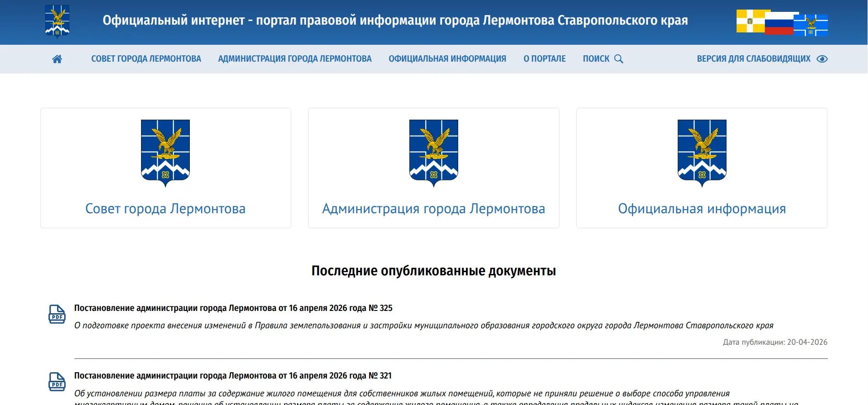Click the city coat of arms logo in header
The height and width of the screenshot is (405, 868).
point(57,21)
